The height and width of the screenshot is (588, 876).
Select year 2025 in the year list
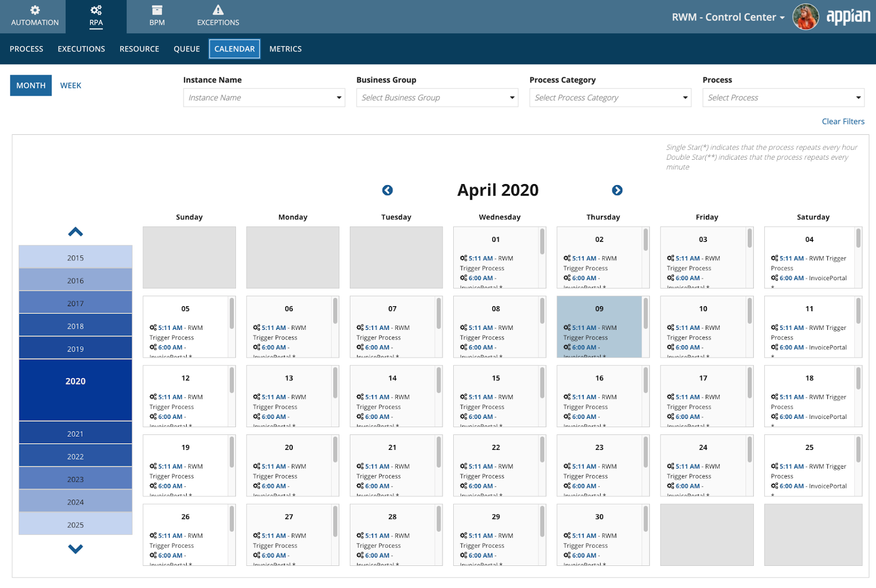[75, 524]
